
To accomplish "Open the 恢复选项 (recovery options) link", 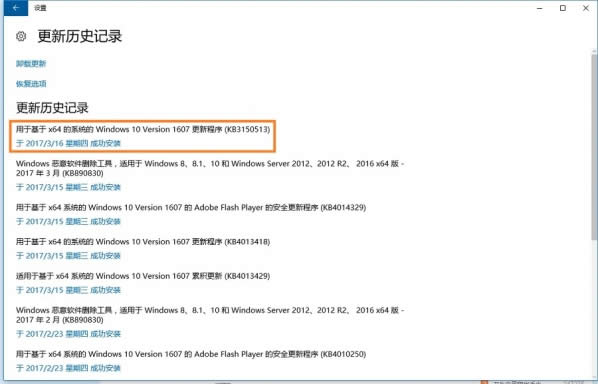I will coord(31,84).
